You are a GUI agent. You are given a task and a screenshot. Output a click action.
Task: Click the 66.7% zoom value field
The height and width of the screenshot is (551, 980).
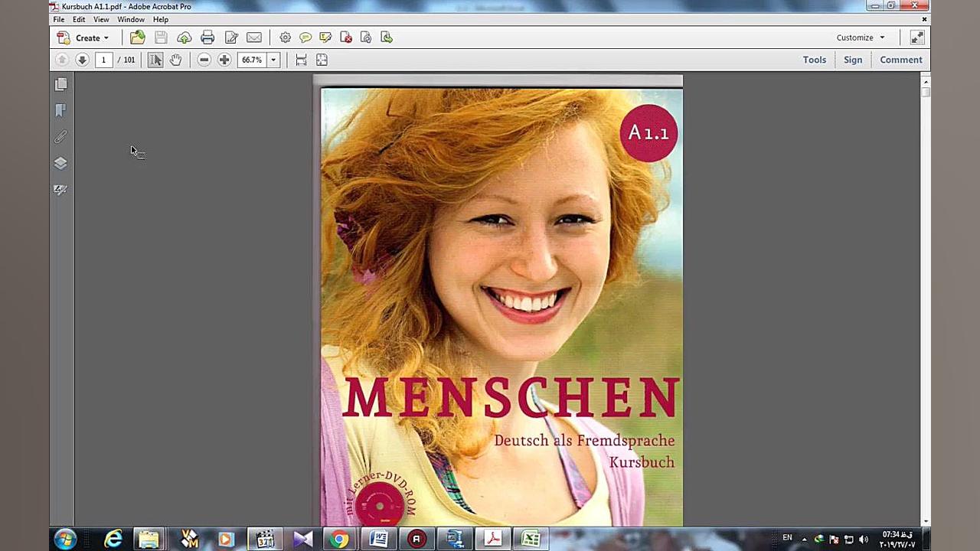click(252, 60)
